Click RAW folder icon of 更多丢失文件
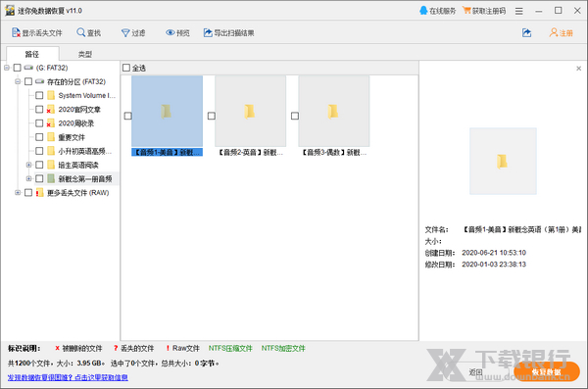Image resolution: width=588 pixels, height=389 pixels. pyautogui.click(x=39, y=192)
